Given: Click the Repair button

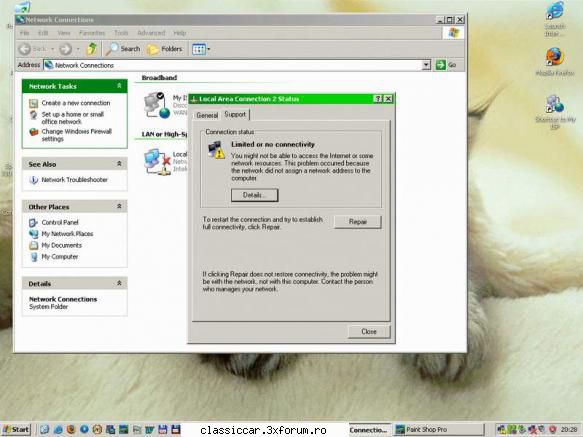Looking at the screenshot, I should [358, 222].
